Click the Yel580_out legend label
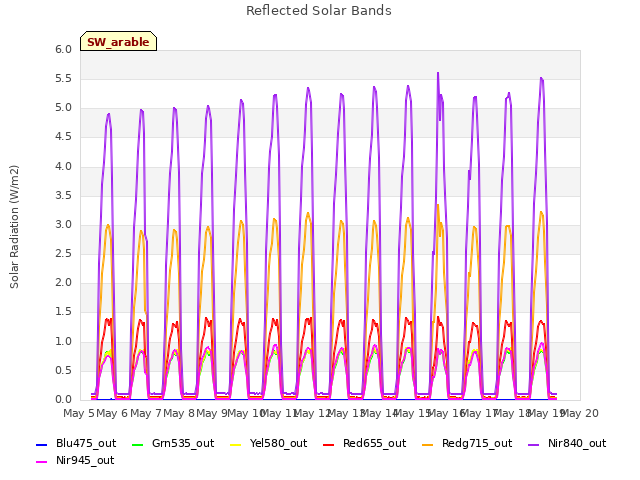Image resolution: width=640 pixels, height=480 pixels. pos(278,443)
